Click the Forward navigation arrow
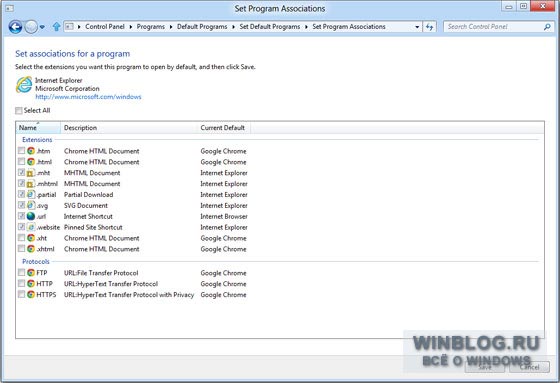The image size is (560, 383). (x=31, y=27)
